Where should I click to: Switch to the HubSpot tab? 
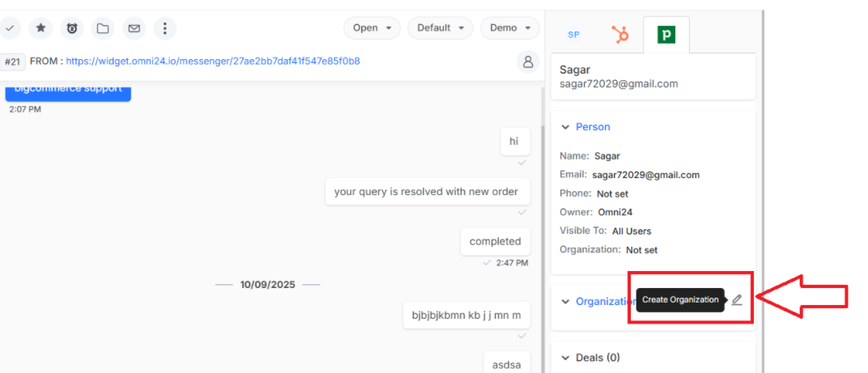(x=619, y=35)
